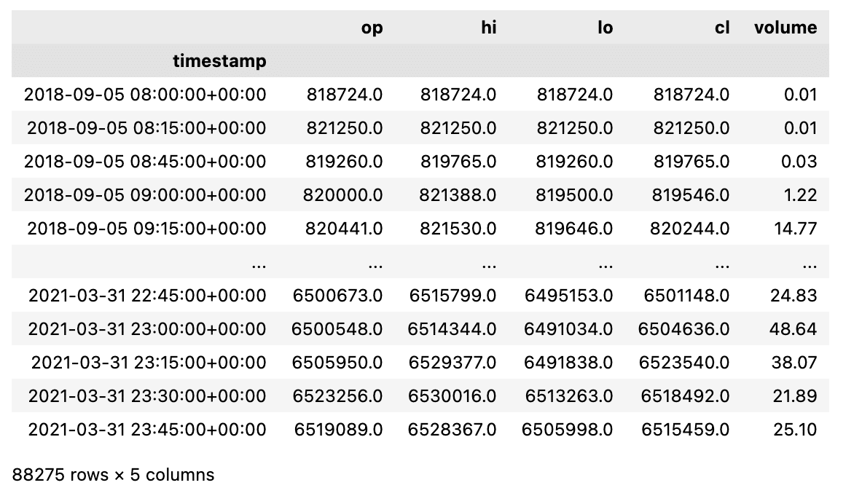Click the ellipsis in the volume column
Image resolution: width=854 pixels, height=504 pixels.
[x=809, y=262]
